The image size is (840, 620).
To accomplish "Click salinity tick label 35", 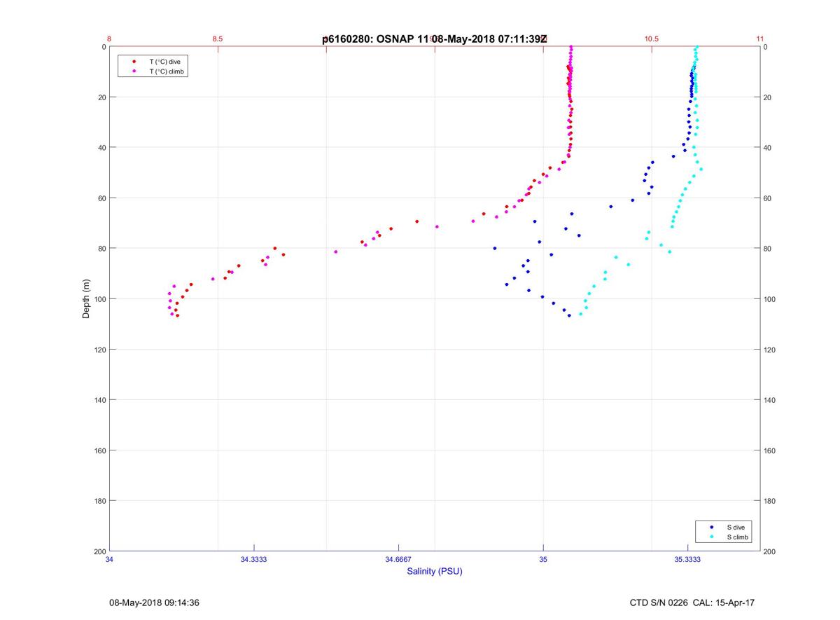I will click(x=543, y=559).
